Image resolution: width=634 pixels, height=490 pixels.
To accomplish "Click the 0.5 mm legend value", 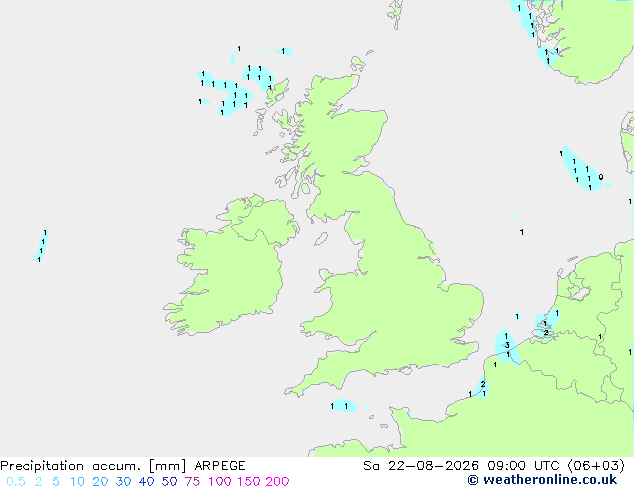I will 16,482.
